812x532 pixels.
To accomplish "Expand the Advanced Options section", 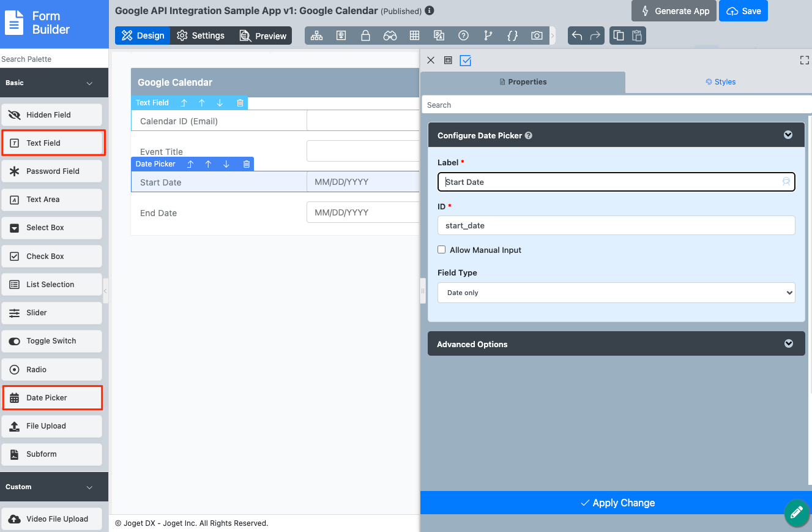I will 789,343.
